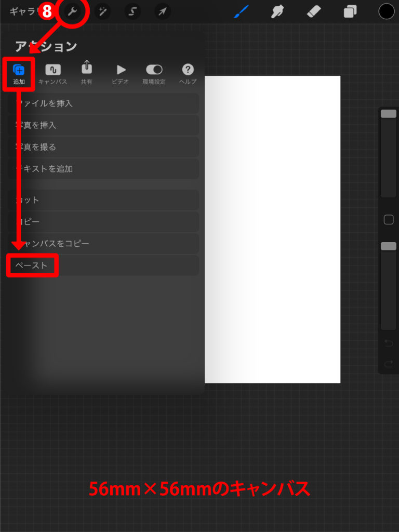The image size is (399, 532).
Task: Switch to the キャンバス tab
Action: [52, 74]
